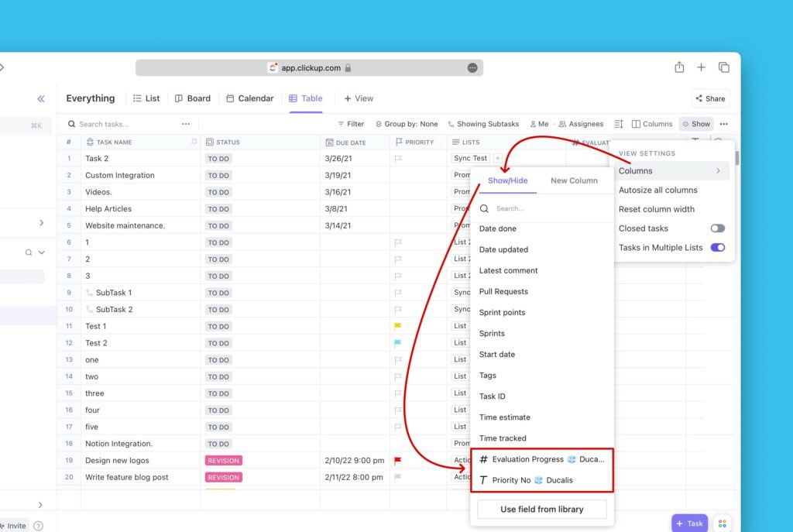Click the red priority flag on Design new logos
Viewport: 793px width, 532px height.
[x=398, y=461]
